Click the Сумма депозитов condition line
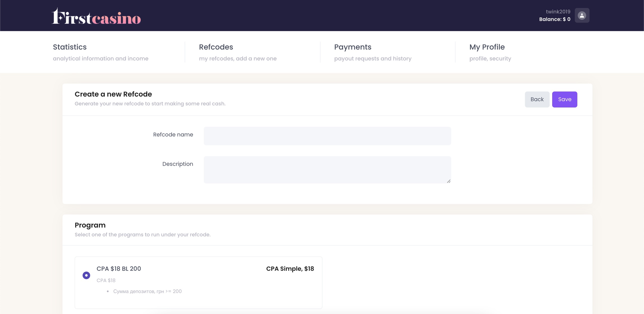The width and height of the screenshot is (644, 314). [x=147, y=291]
